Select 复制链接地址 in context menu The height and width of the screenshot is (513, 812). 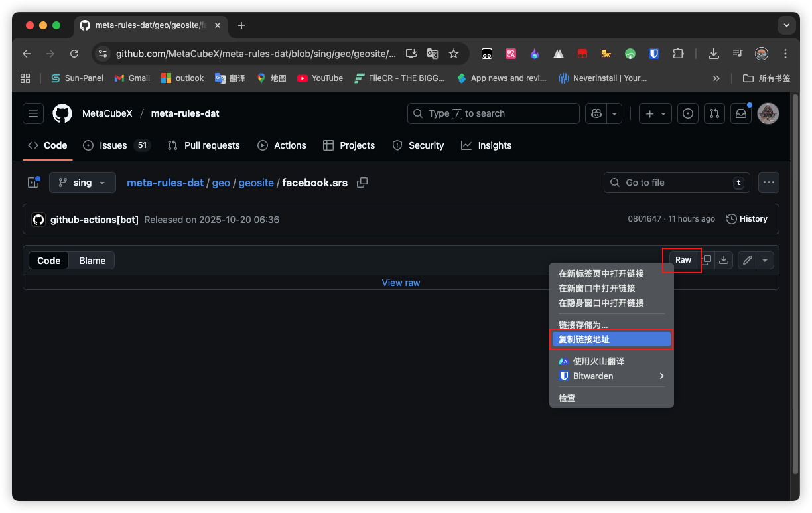(612, 339)
